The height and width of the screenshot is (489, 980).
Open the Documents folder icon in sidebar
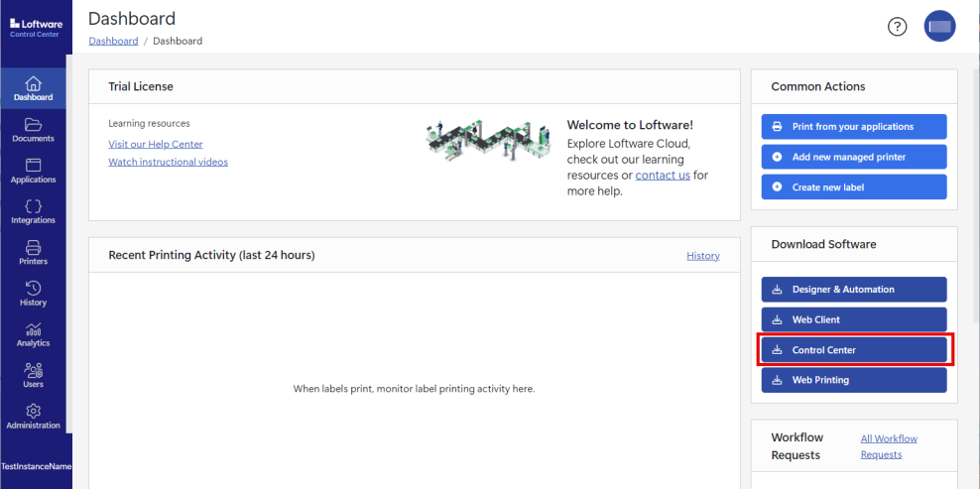[33, 125]
